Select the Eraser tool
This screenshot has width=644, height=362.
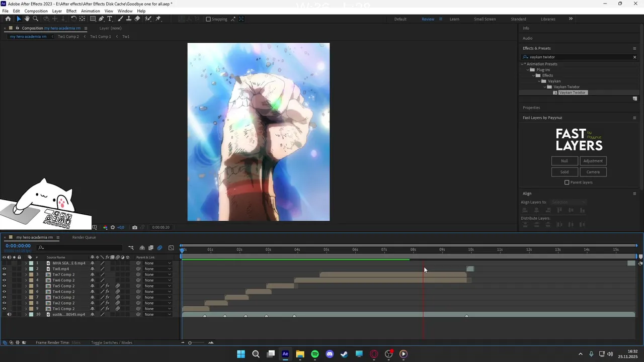(137, 19)
